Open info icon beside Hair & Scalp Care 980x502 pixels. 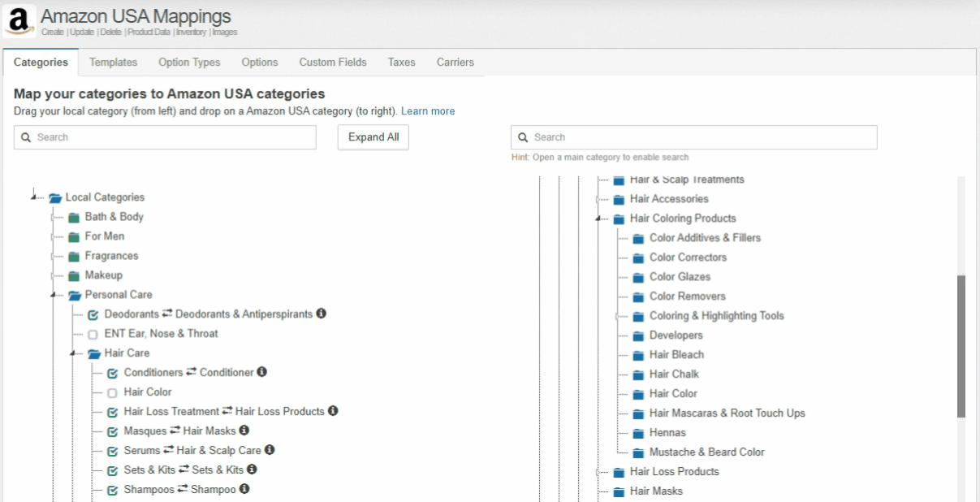[270, 450]
